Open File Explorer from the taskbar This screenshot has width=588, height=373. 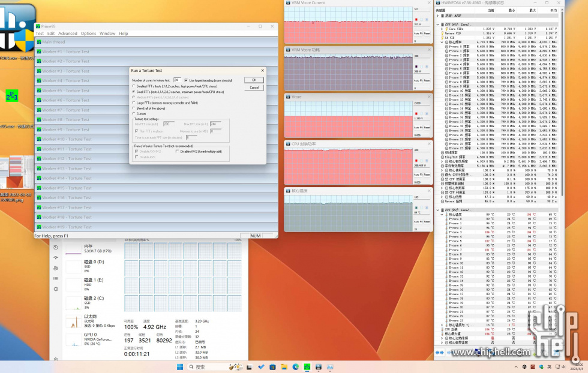click(x=284, y=366)
